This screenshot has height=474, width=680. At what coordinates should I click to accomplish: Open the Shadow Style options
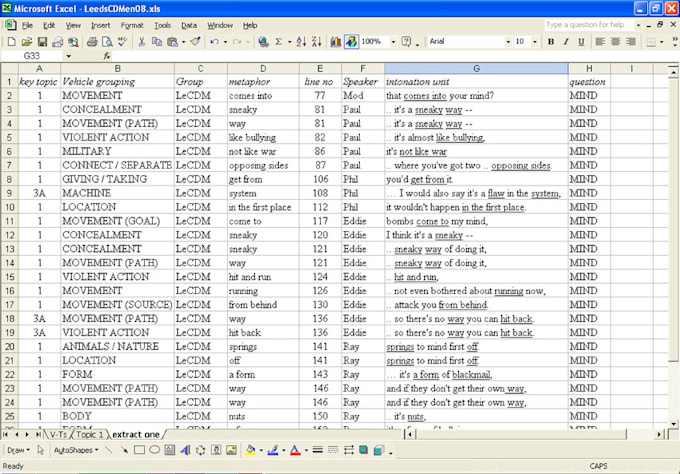tap(363, 450)
